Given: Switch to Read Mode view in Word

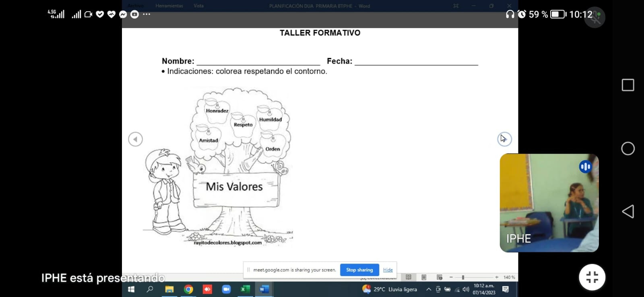Looking at the screenshot, I should pos(409,277).
